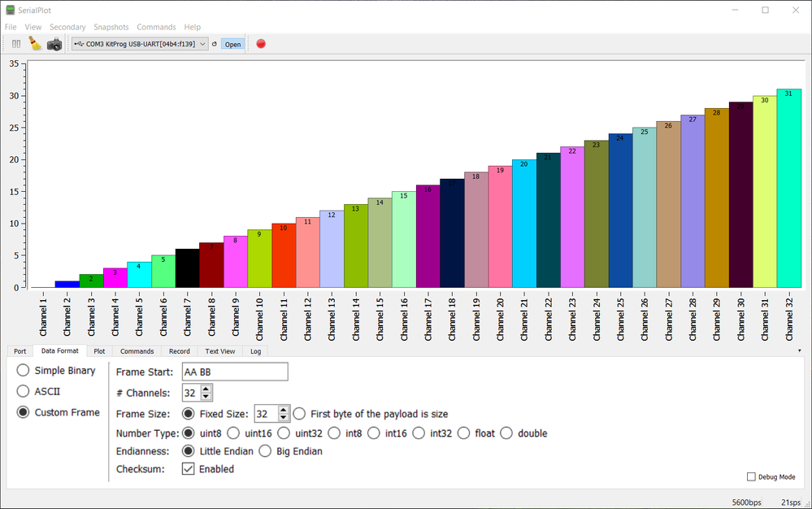Refresh the serial port list
The width and height of the screenshot is (812, 509).
click(213, 44)
